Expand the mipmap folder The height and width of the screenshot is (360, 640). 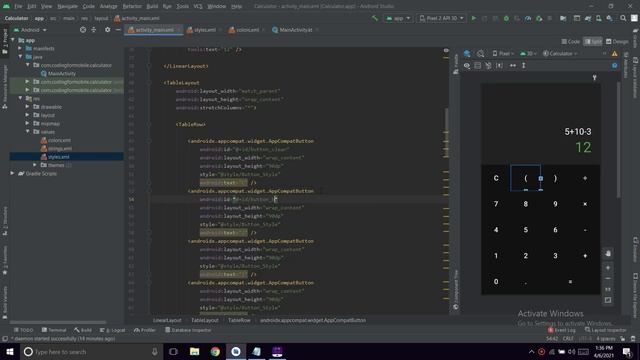point(27,123)
